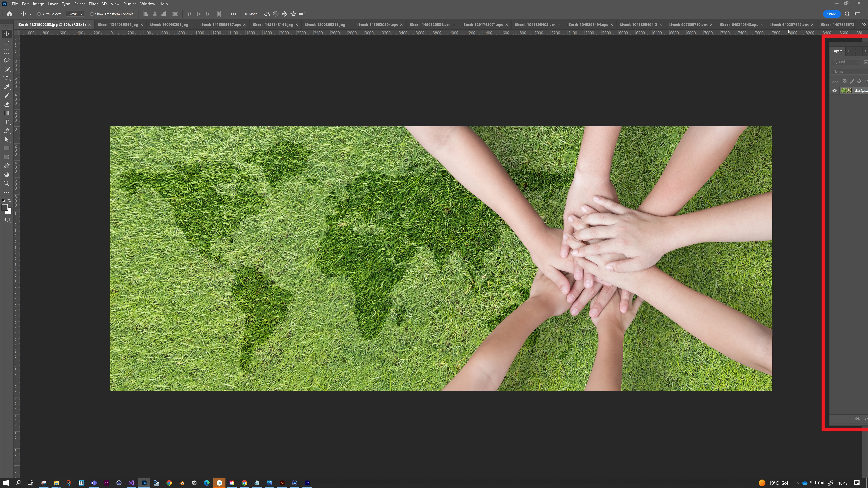Select the Eyedropper tool
Screen dimensions: 868x488
click(x=6, y=87)
